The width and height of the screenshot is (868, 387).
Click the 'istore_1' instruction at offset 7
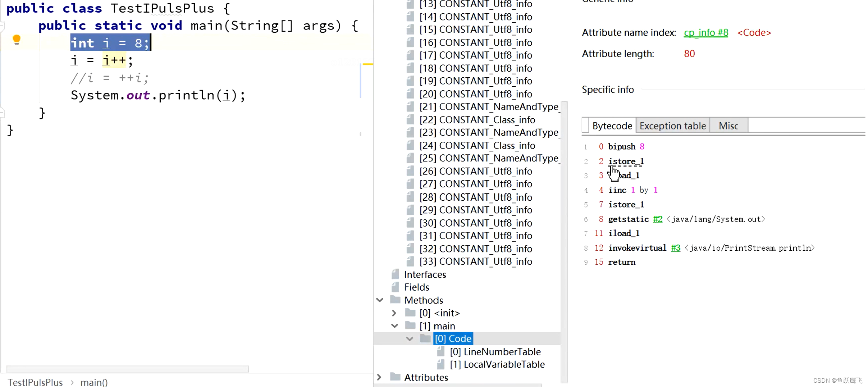[x=626, y=205]
